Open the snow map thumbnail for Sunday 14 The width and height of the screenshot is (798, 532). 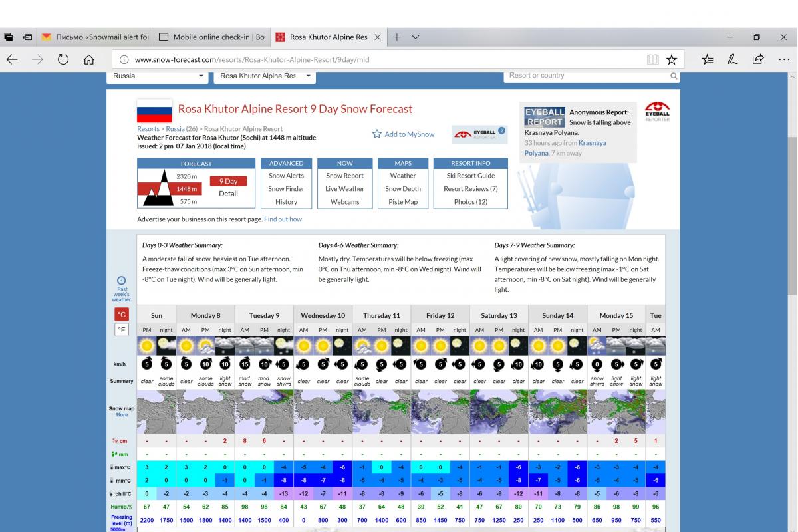pyautogui.click(x=557, y=412)
